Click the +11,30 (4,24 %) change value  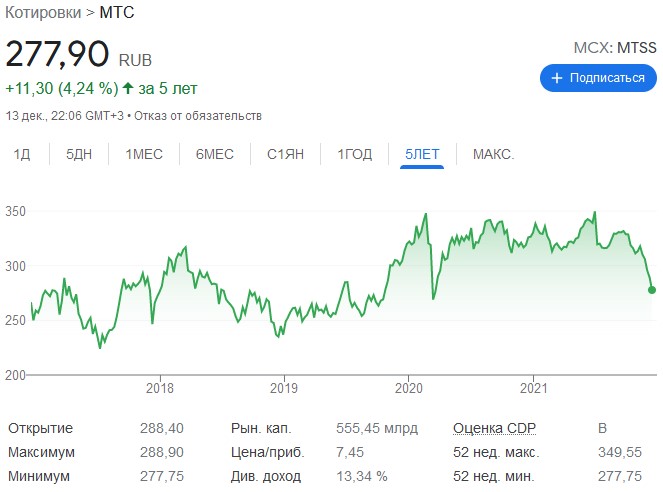coord(62,88)
